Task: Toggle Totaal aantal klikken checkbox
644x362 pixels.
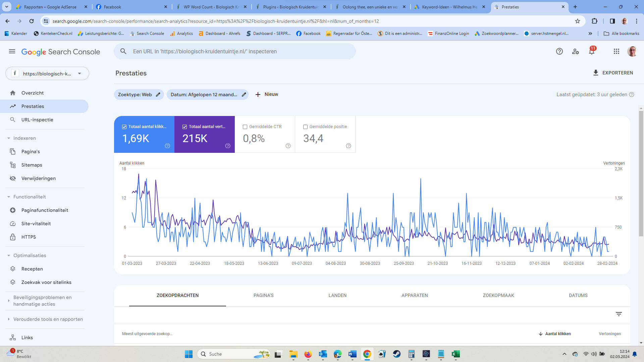Action: point(124,127)
